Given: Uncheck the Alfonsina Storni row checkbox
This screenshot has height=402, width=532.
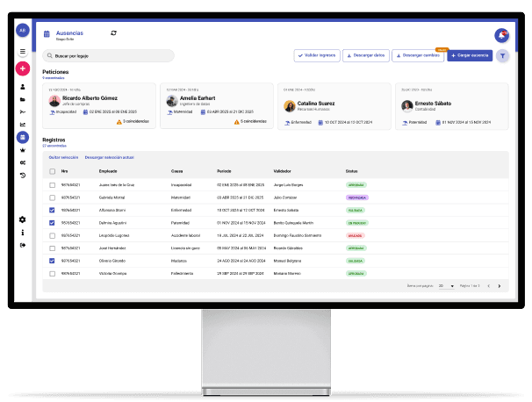Looking at the screenshot, I should [52, 211].
